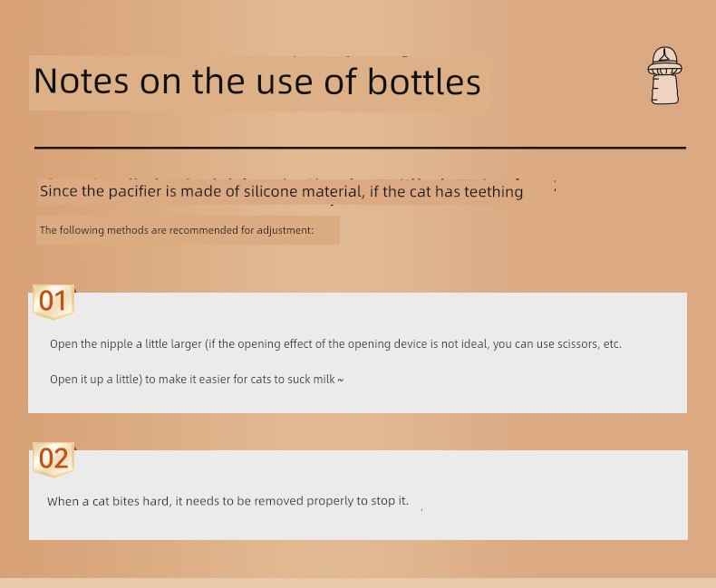Image resolution: width=716 pixels, height=588 pixels.
Task: Click the light strip at the bottom edge
Action: [x=358, y=583]
